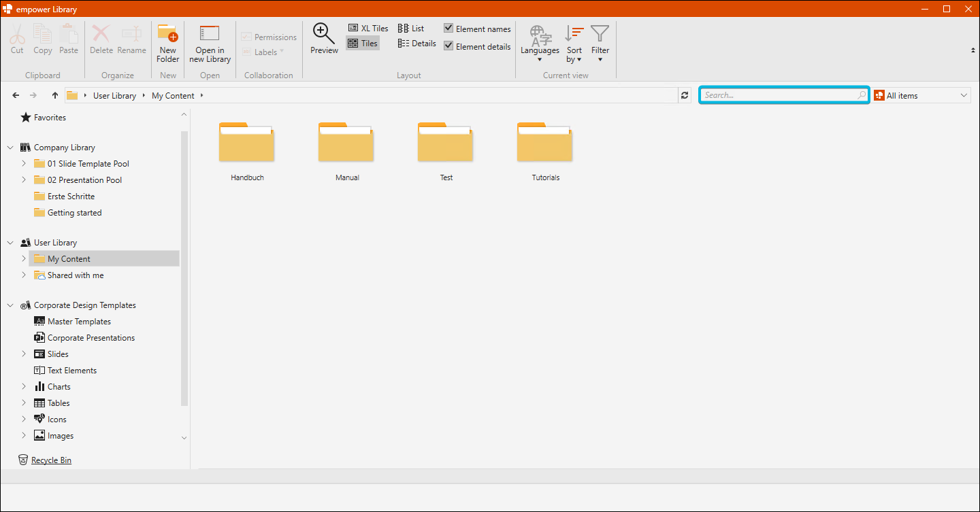Expand the Slides tree node
Screen dimensions: 980x512
click(24, 354)
